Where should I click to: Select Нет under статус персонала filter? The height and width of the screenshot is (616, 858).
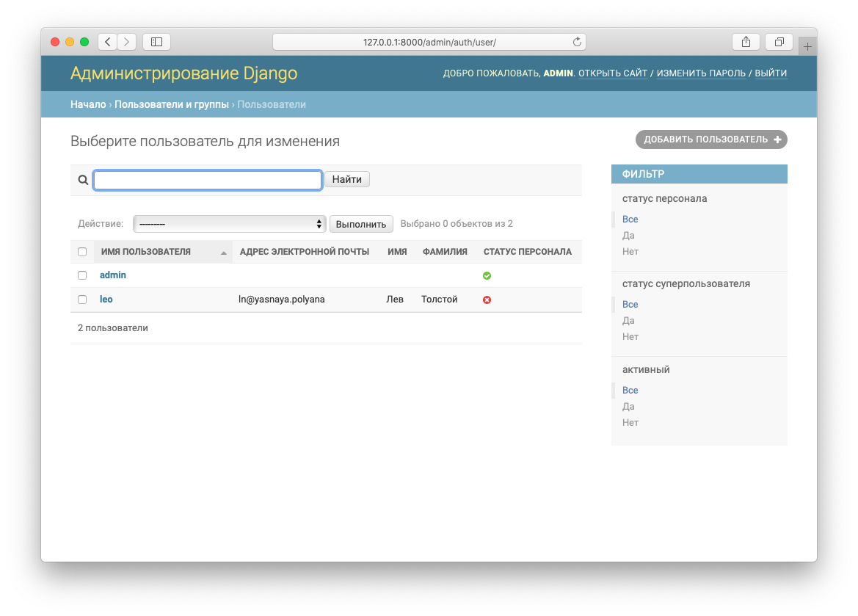(630, 251)
